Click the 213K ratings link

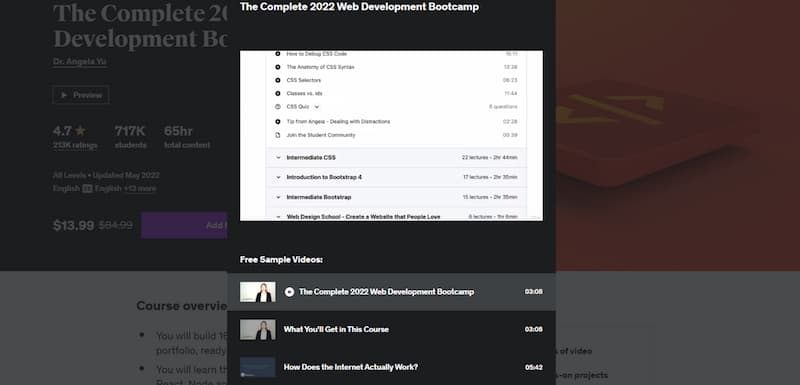(75, 145)
